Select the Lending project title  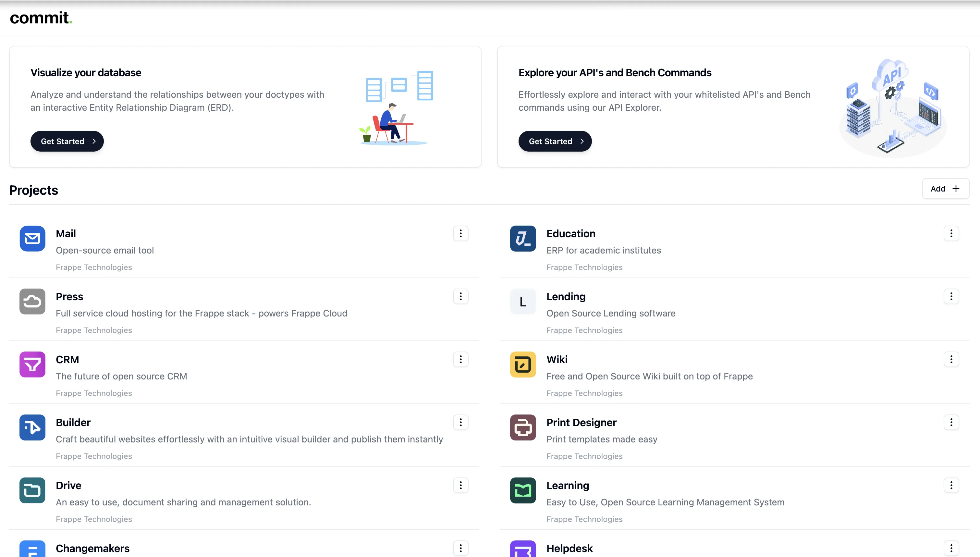(x=566, y=297)
